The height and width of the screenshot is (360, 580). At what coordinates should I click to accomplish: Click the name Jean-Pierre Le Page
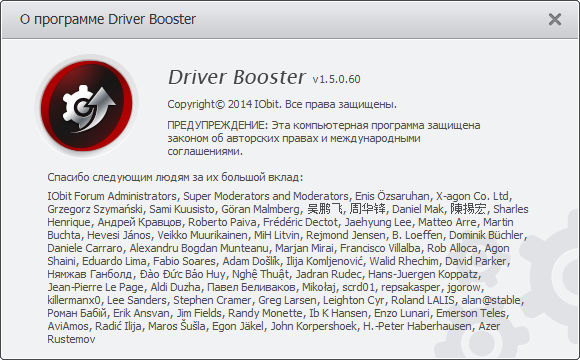tap(95, 287)
